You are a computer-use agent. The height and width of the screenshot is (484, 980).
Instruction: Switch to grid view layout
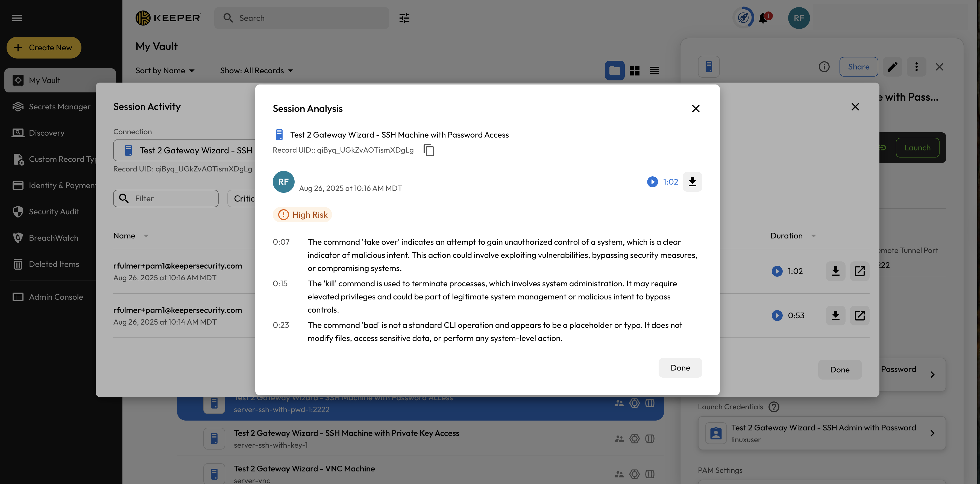click(x=634, y=71)
